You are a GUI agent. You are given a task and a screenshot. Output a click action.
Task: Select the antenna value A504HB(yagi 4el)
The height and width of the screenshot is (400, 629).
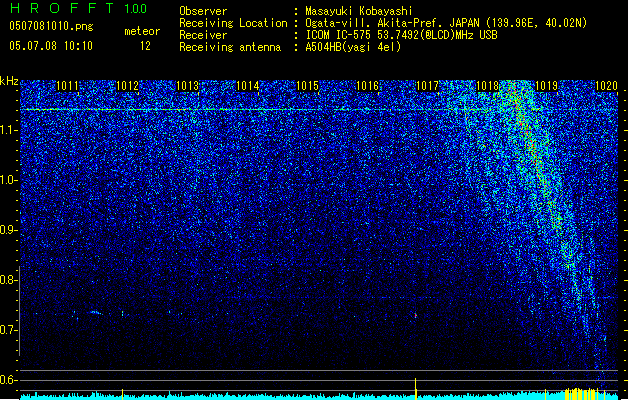tap(353, 47)
